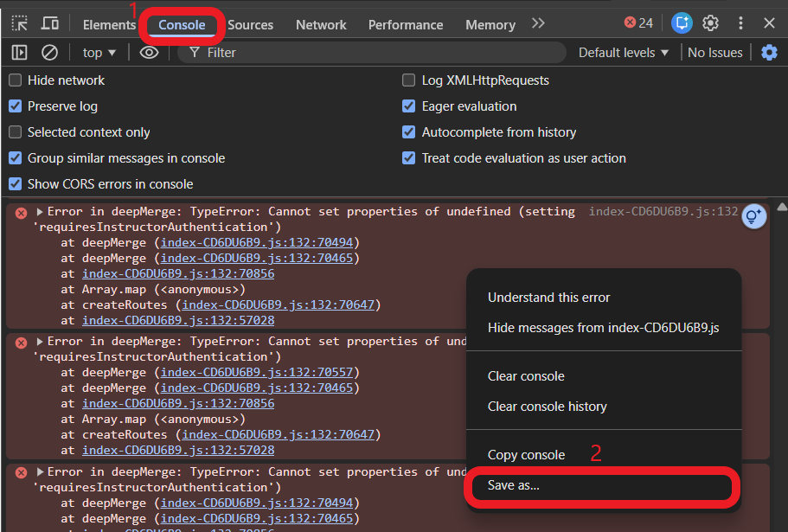Open first error's createRoutes link index-CD6DU6B9.js:132:70647
This screenshot has height=532, width=788.
point(278,305)
